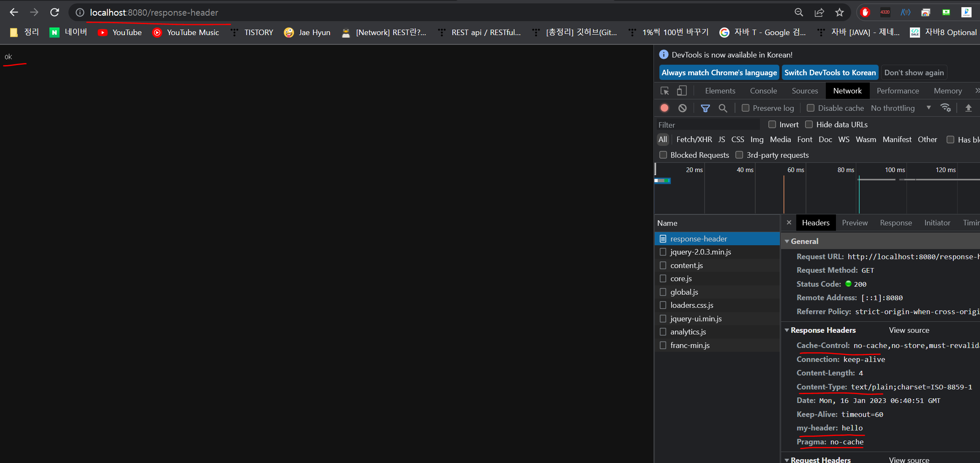Click Switch DevTools to Korean button
This screenshot has height=463, width=980.
pos(830,73)
